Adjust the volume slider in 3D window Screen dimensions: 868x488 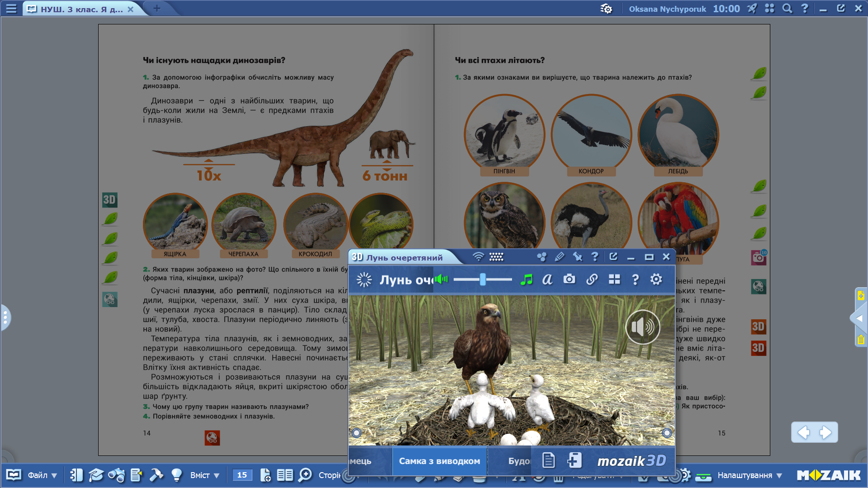pos(483,280)
